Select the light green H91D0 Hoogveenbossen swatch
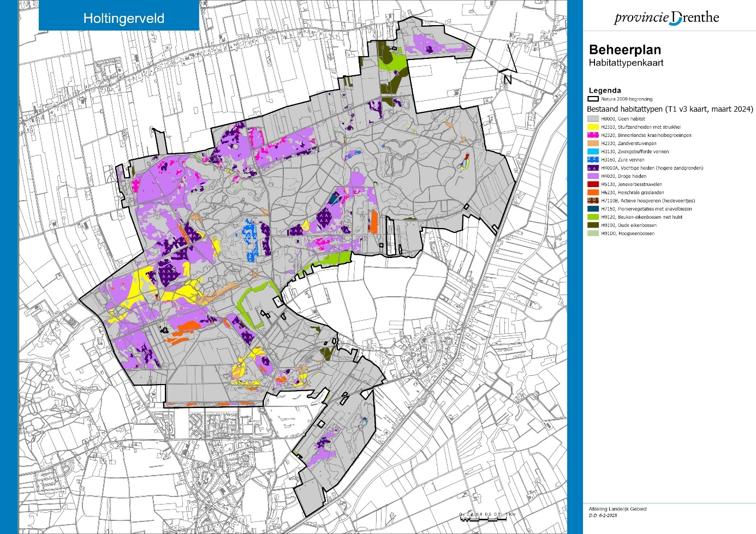The width and height of the screenshot is (756, 534). tap(593, 233)
